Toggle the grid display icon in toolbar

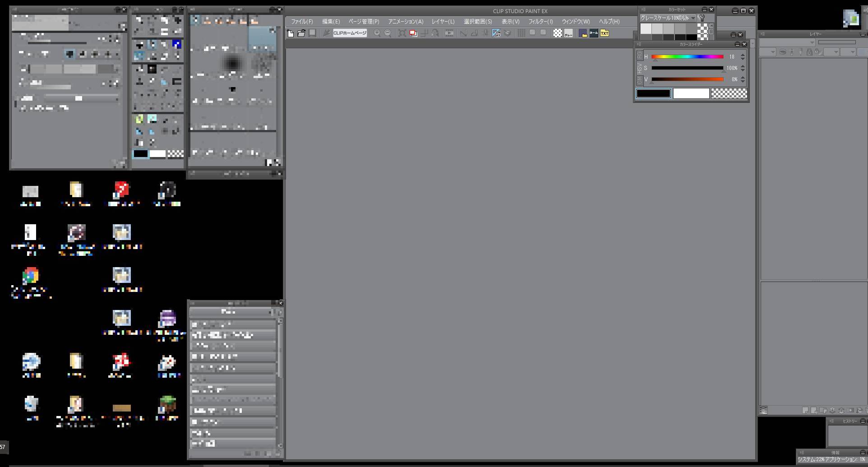[x=521, y=33]
